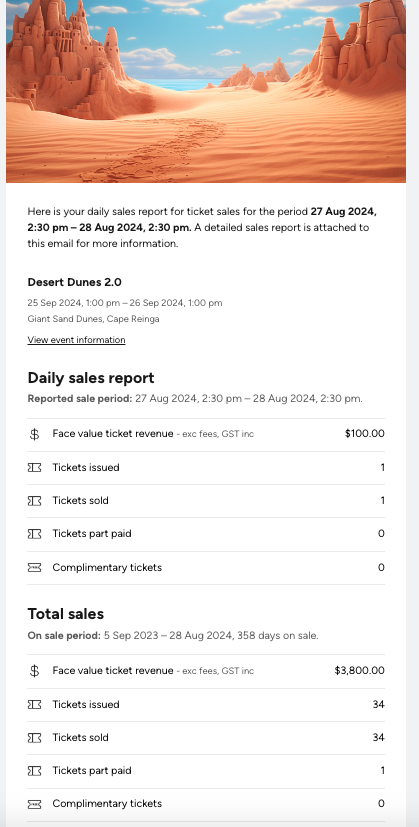Click the ticket icon beside total Tickets part paid

point(34,771)
